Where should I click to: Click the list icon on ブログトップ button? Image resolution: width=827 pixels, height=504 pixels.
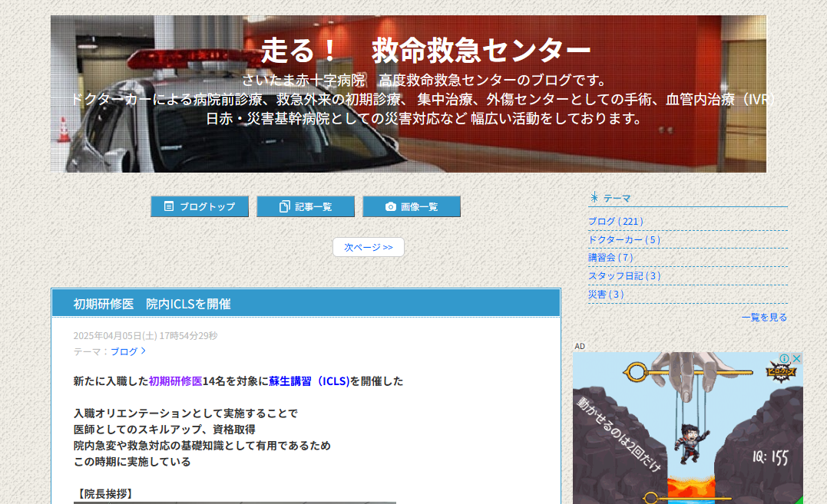coord(169,206)
